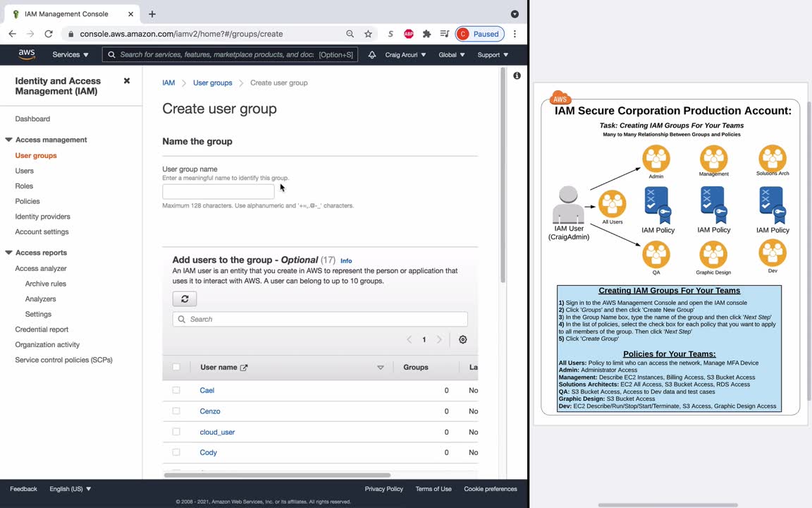Go to next page of users
Image resolution: width=812 pixels, height=508 pixels.
[439, 339]
